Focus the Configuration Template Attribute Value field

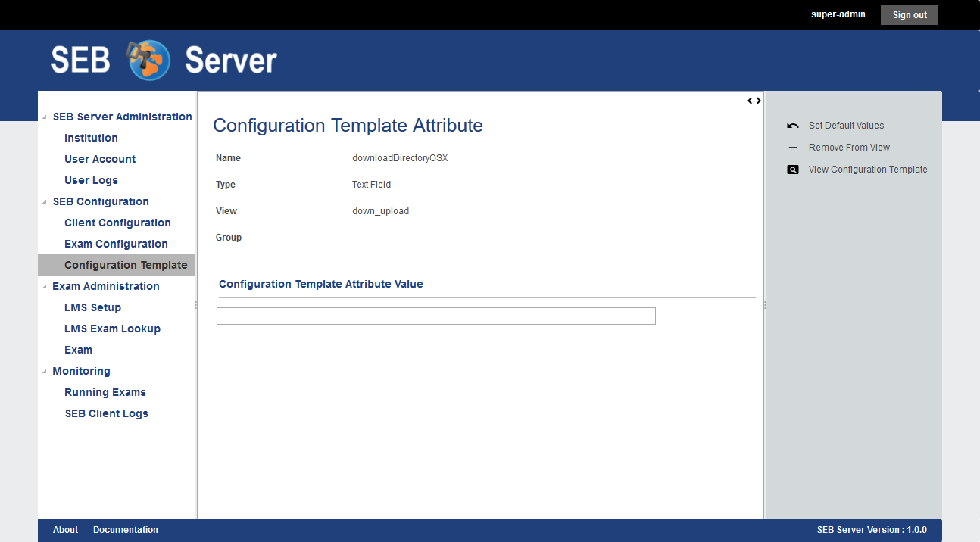click(x=435, y=316)
